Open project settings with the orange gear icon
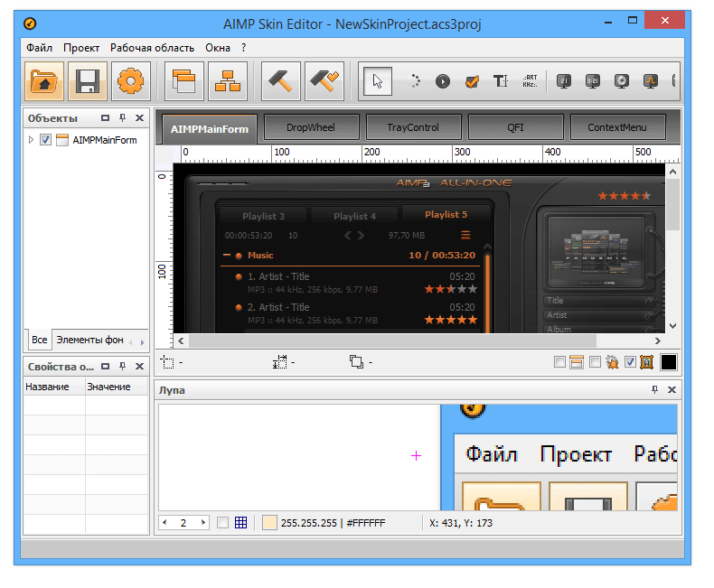 [x=131, y=81]
